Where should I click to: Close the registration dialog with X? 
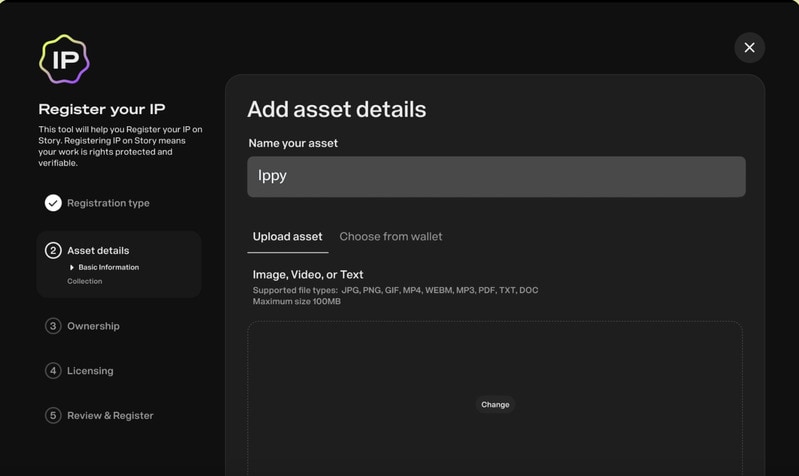tap(749, 48)
